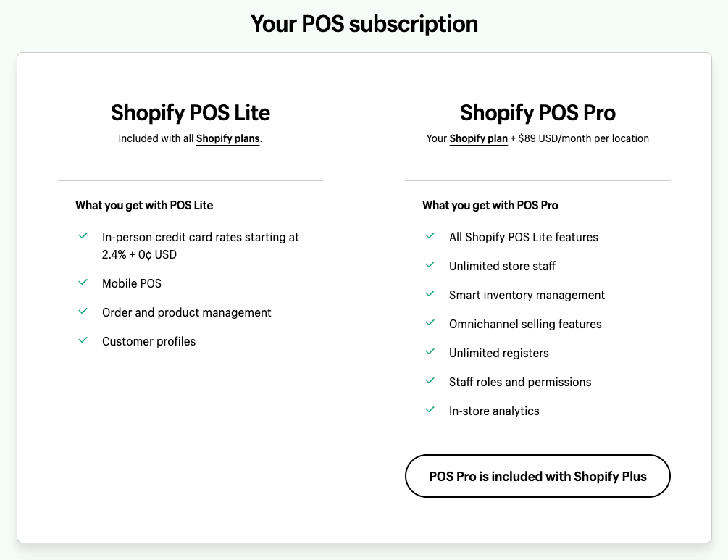
Task: Select the Shopify POS Lite heading
Action: (191, 113)
